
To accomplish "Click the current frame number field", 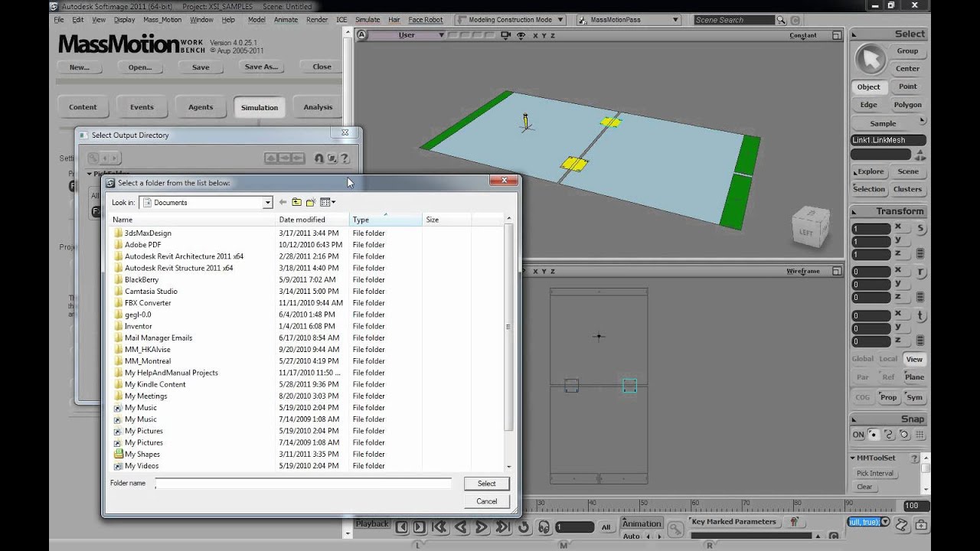I will (574, 527).
